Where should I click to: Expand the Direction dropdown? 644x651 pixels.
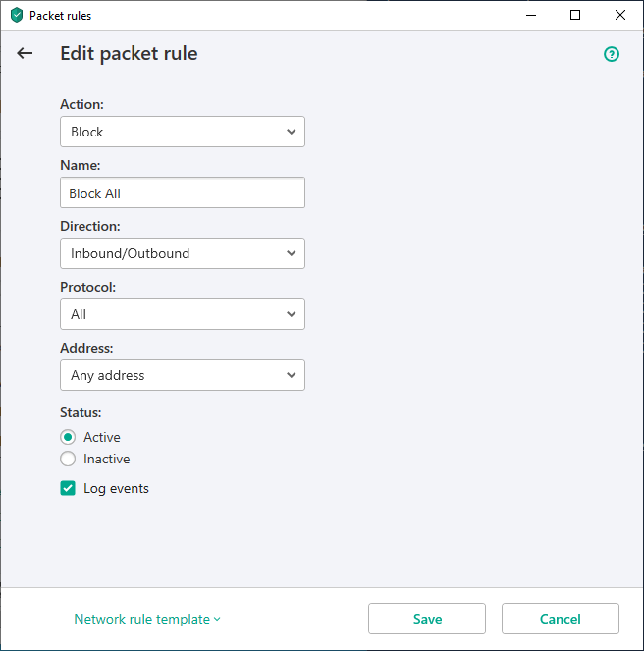coord(182,253)
